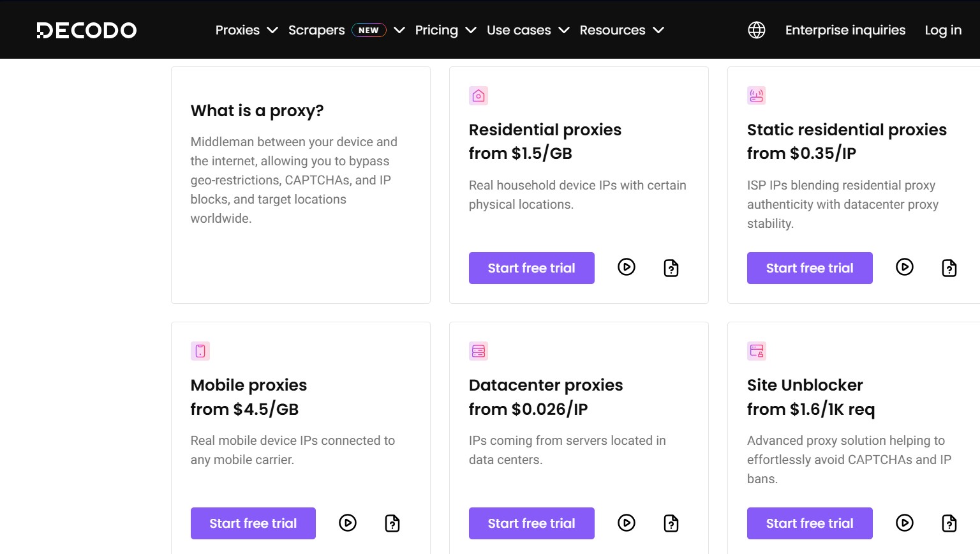Click the globe language selector icon
The image size is (980, 554).
point(757,30)
